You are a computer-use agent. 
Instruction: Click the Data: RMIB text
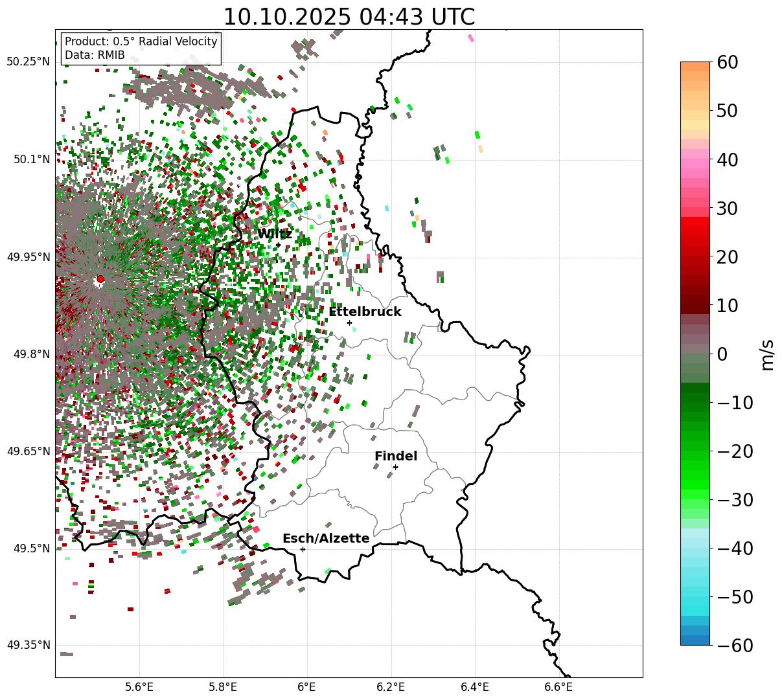(95, 56)
